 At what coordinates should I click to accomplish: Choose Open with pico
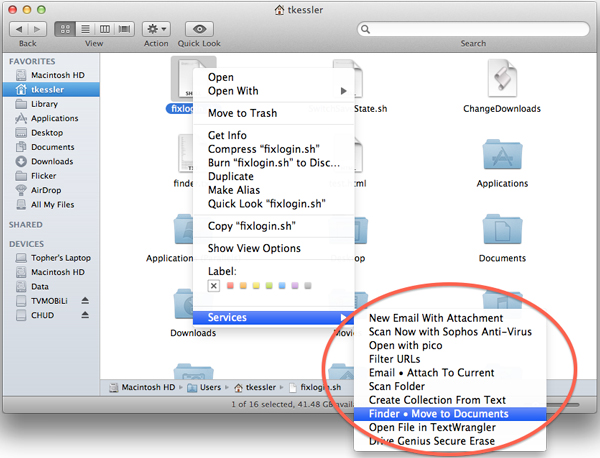coord(450,346)
